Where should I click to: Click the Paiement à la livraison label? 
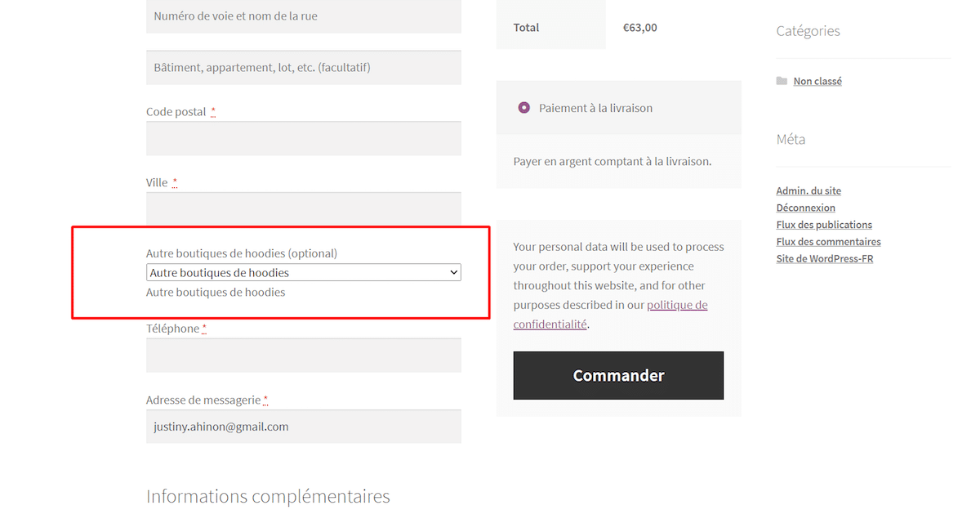(595, 108)
